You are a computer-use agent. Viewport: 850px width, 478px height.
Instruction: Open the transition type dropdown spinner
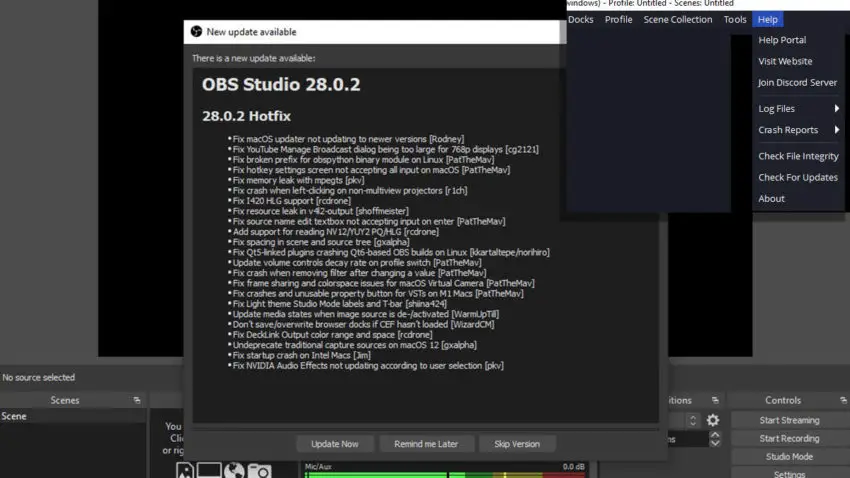(692, 420)
